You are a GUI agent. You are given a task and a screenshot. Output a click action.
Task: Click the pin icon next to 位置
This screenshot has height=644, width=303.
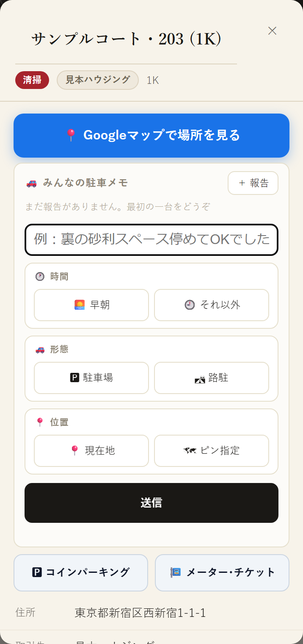40,422
